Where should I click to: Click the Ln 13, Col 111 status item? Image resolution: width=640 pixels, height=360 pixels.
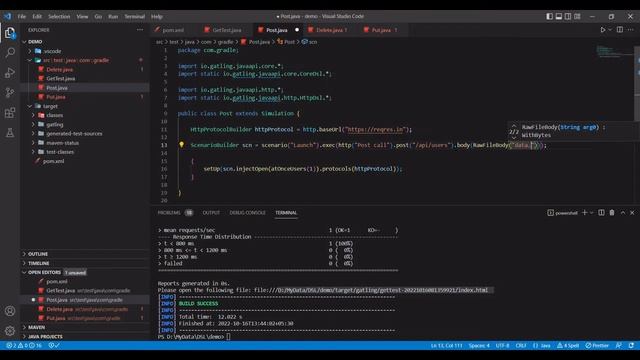pyautogui.click(x=447, y=345)
